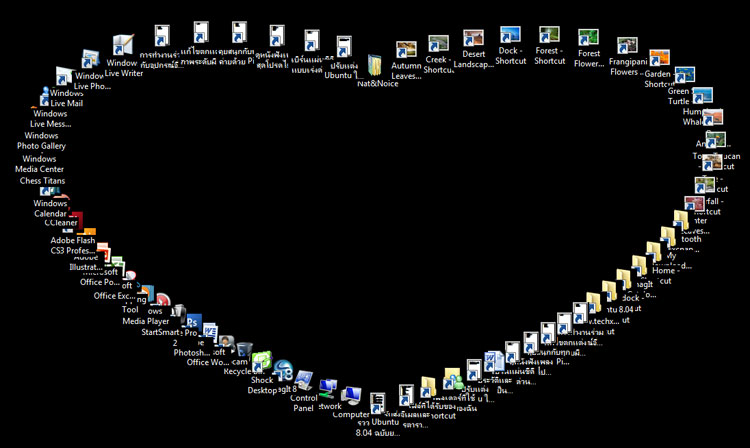Select the Media Player label
The image size is (750, 448).
(x=146, y=321)
